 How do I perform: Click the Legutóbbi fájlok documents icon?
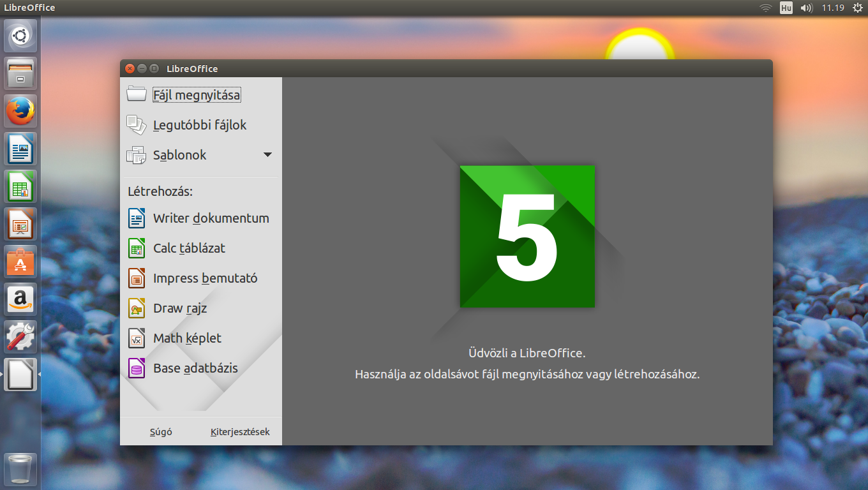coord(137,125)
